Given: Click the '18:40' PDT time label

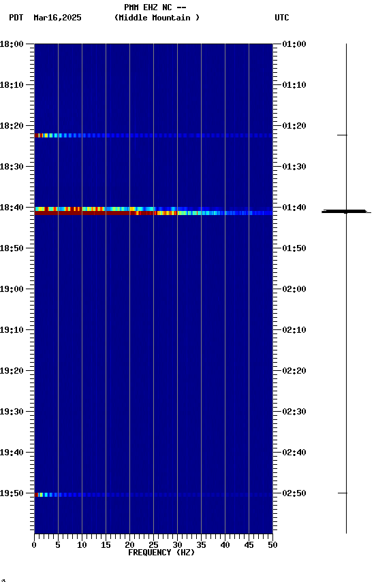Looking at the screenshot, I should (x=12, y=208).
